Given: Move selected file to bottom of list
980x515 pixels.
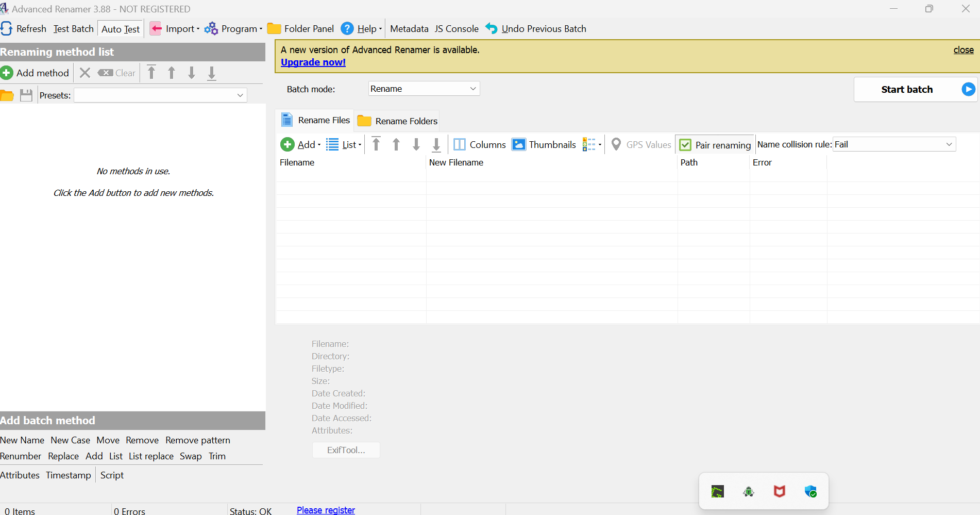Looking at the screenshot, I should pos(436,145).
